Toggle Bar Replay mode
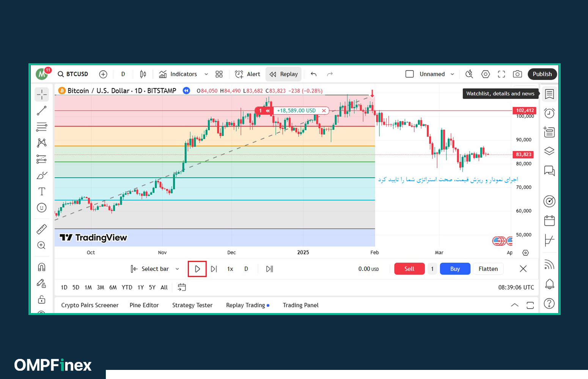The height and width of the screenshot is (379, 588). (284, 74)
